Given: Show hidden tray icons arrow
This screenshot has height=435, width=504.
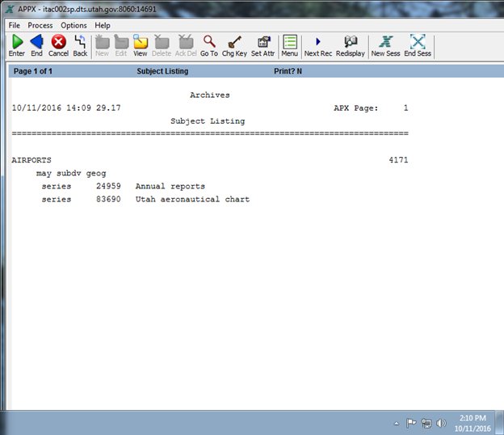Looking at the screenshot, I should (397, 424).
